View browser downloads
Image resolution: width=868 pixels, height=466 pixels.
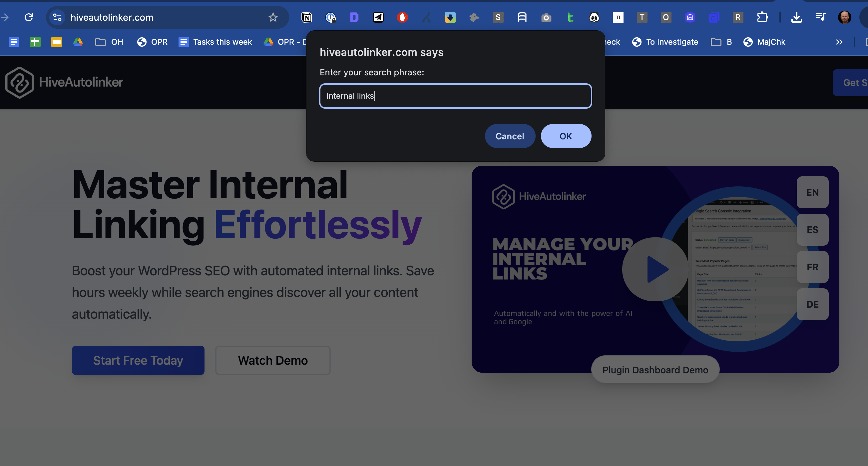(796, 17)
